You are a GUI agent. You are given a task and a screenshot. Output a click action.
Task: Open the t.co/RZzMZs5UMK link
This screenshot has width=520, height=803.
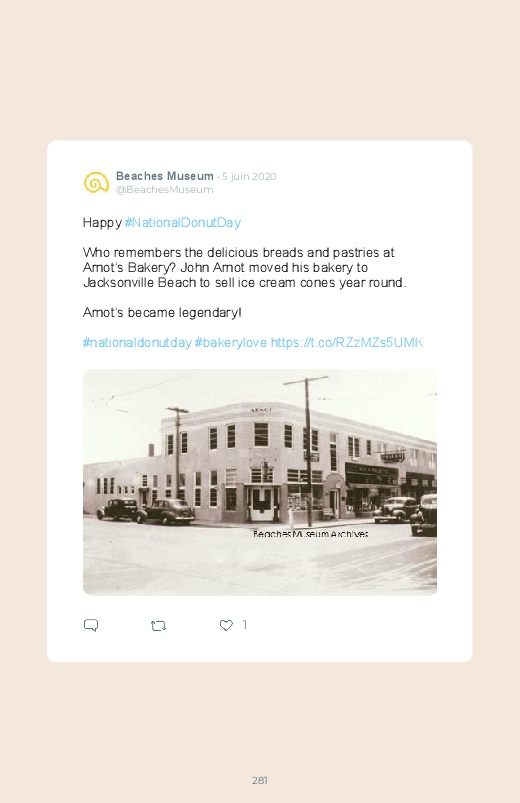click(x=347, y=343)
